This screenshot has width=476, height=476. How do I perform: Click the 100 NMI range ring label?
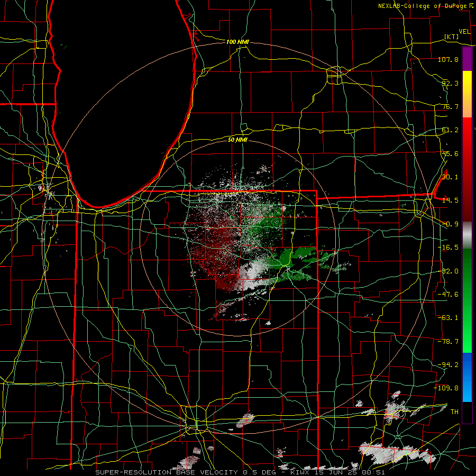(237, 42)
